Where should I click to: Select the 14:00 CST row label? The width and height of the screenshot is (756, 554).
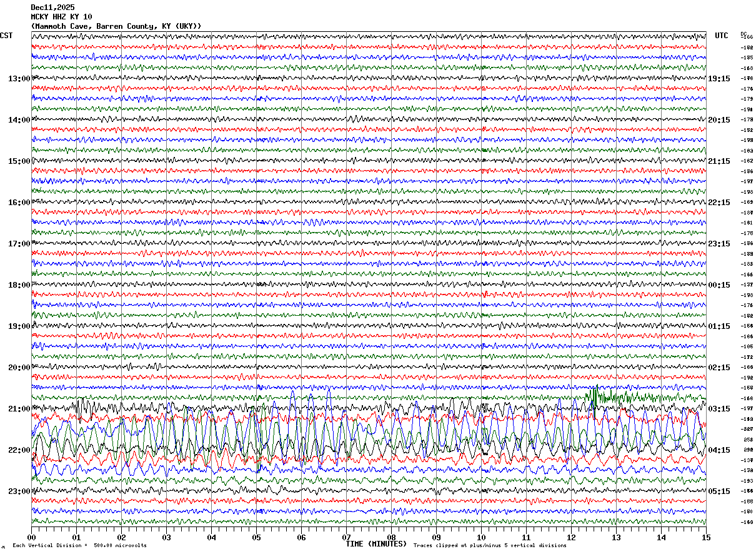[19, 120]
